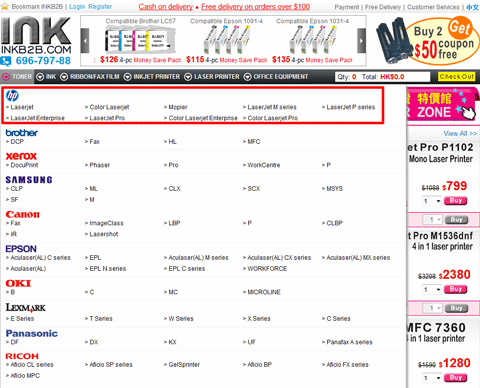Click the Brother brand logo
480x388 pixels.
(22, 133)
